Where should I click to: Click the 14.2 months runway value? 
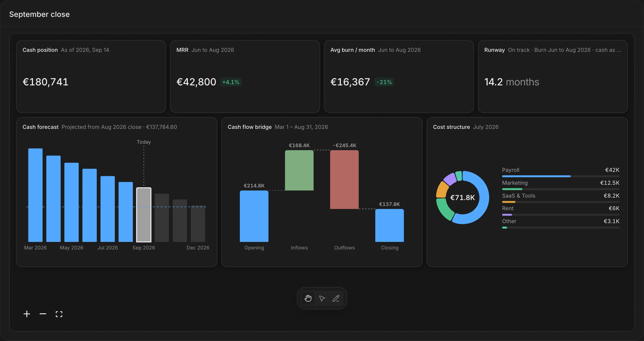[x=512, y=82]
